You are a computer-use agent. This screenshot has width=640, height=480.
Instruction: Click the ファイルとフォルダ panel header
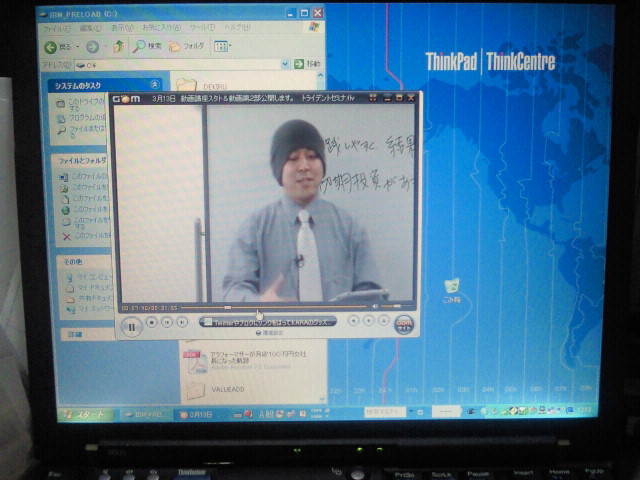click(x=82, y=161)
